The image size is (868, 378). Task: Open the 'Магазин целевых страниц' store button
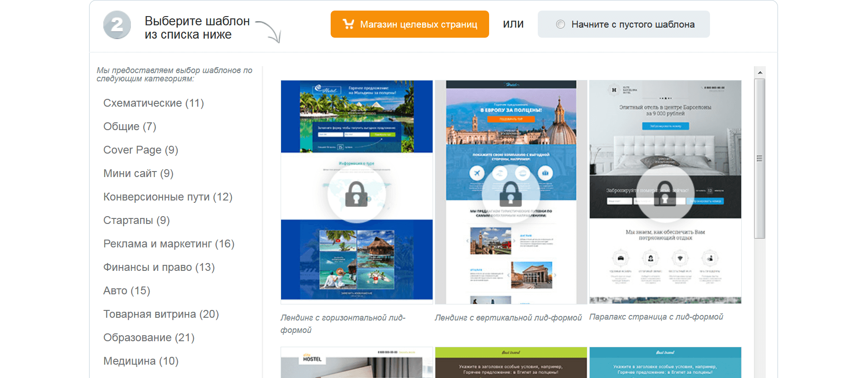click(410, 24)
